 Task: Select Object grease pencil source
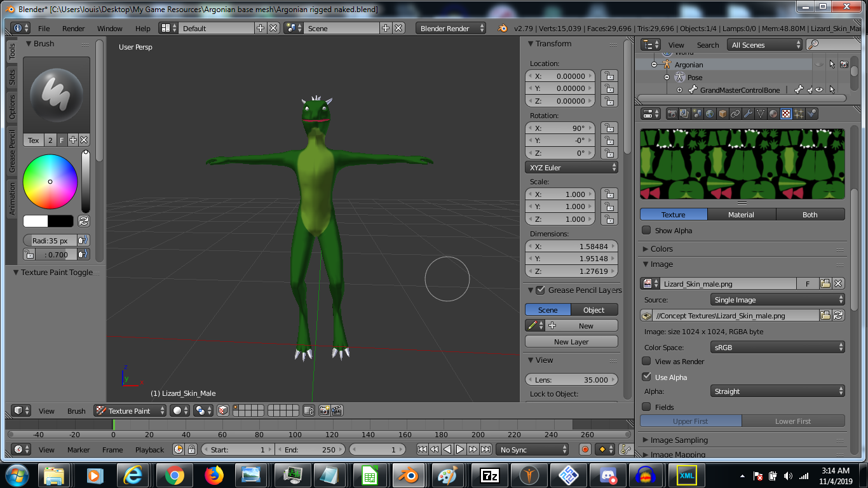tap(594, 309)
